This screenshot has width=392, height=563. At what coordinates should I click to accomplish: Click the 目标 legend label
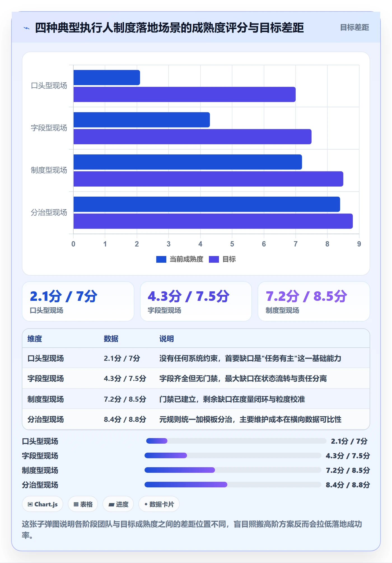(x=229, y=259)
